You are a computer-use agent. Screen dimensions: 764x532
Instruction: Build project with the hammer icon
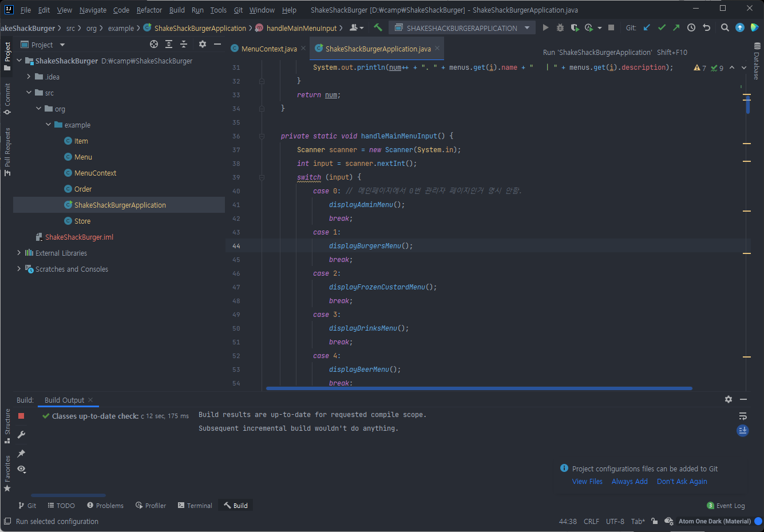point(378,27)
